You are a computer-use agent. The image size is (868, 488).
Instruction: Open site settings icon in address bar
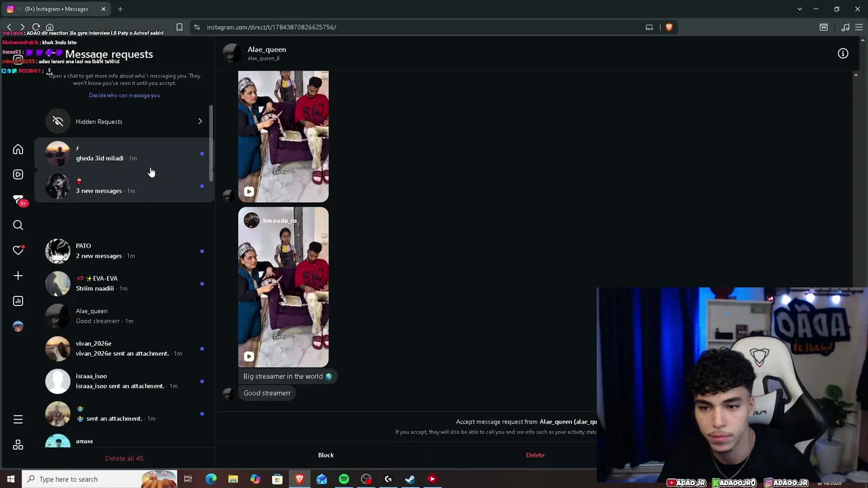(x=197, y=27)
